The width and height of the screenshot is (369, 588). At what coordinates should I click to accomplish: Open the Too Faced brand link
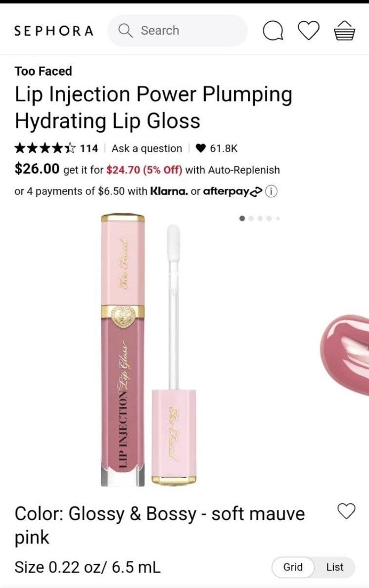click(43, 71)
